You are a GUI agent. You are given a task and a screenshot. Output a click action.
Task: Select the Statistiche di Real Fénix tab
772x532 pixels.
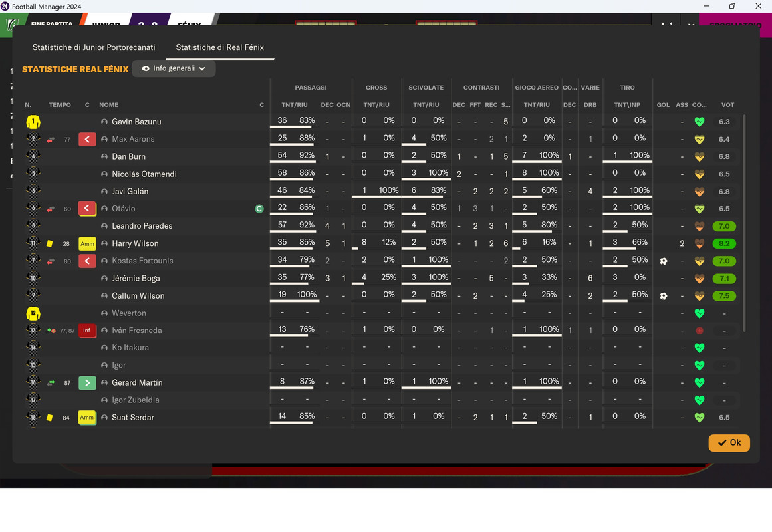pos(219,47)
